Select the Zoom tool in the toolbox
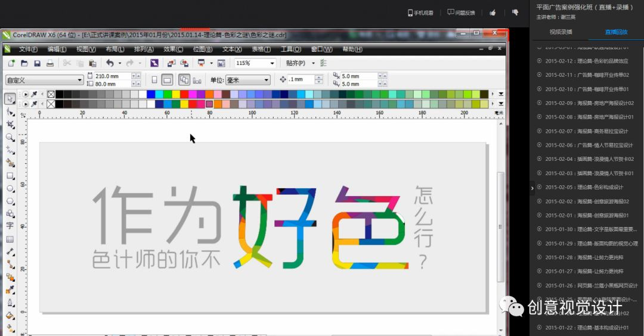 [x=10, y=138]
